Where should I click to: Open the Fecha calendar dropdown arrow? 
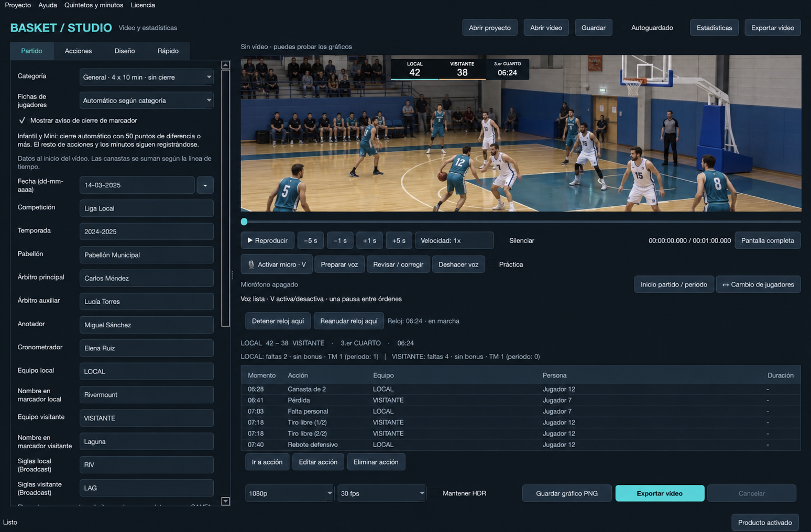(x=205, y=185)
